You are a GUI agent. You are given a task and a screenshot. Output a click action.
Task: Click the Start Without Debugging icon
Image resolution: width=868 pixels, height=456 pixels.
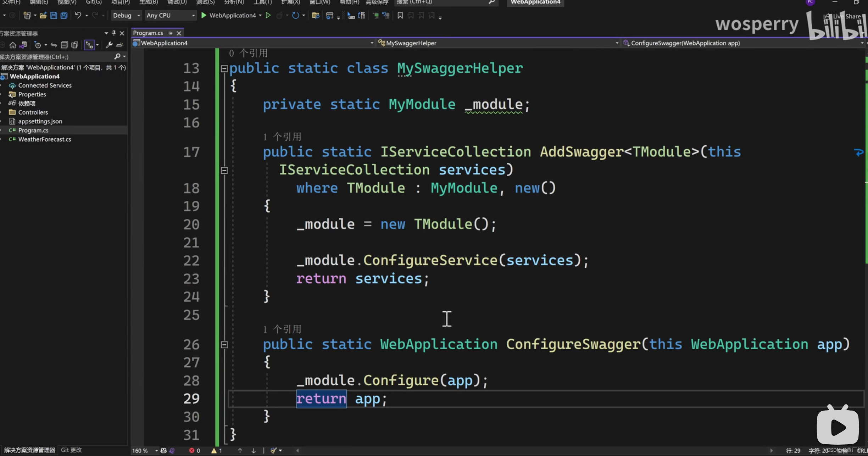(x=268, y=15)
